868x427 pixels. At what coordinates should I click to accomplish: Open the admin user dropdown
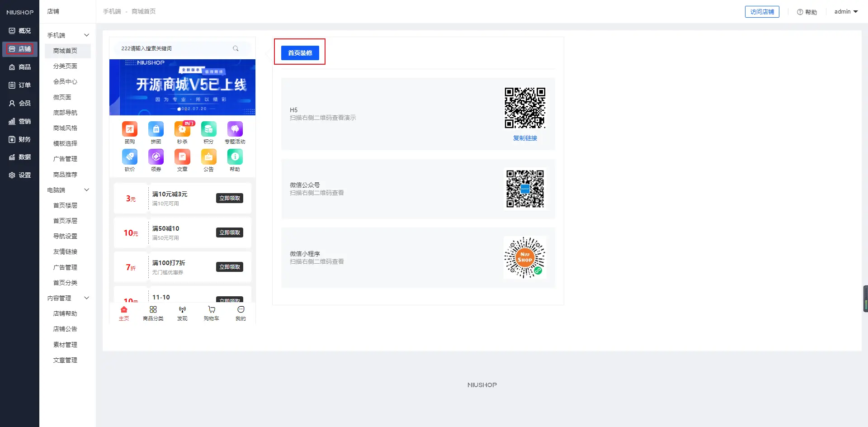846,12
